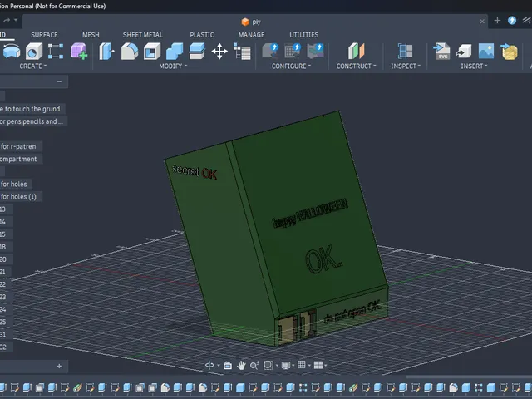Image resolution: width=532 pixels, height=399 pixels.
Task: Click the Redo arrow icon
Action: click(x=7, y=21)
